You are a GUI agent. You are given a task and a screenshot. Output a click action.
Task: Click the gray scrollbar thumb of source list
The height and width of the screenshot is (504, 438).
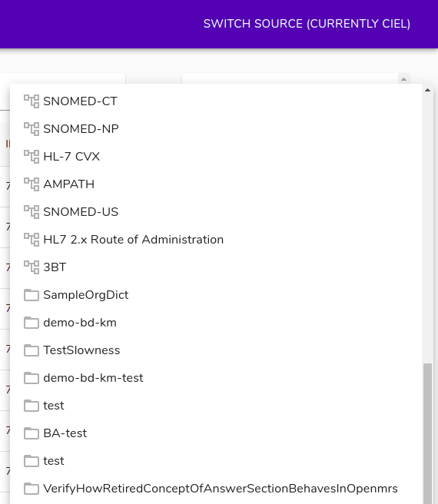coord(427,433)
